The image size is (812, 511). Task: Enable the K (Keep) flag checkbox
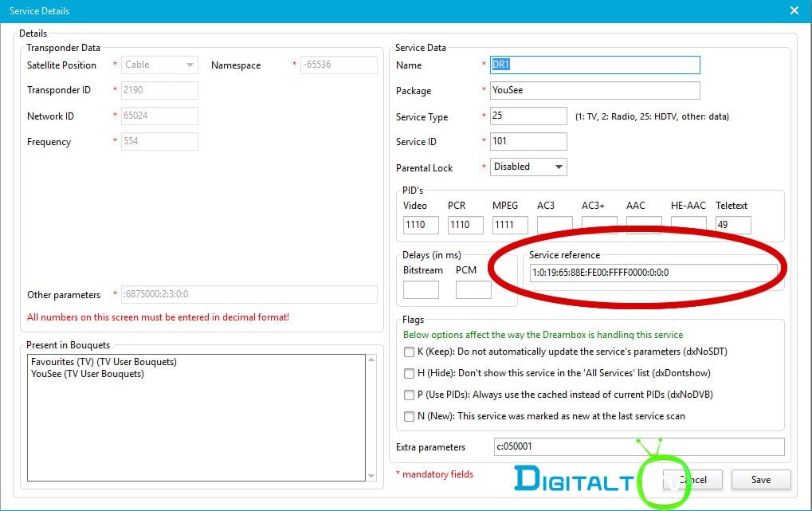pos(410,352)
